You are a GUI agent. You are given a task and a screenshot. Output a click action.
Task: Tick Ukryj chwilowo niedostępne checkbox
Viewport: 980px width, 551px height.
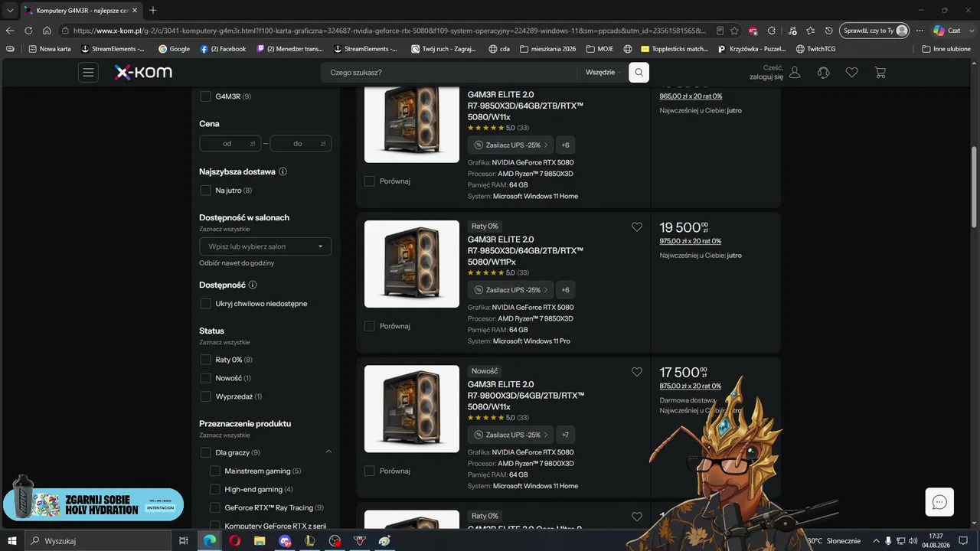click(205, 304)
